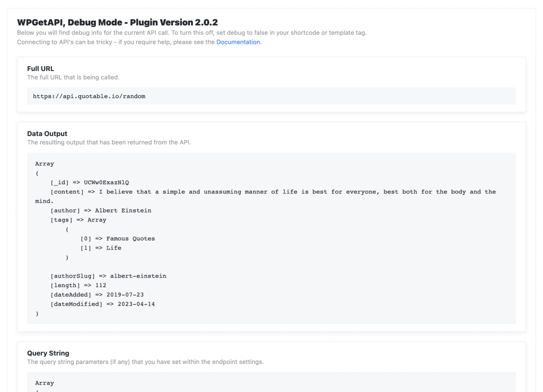Click the length value 112

[101, 286]
